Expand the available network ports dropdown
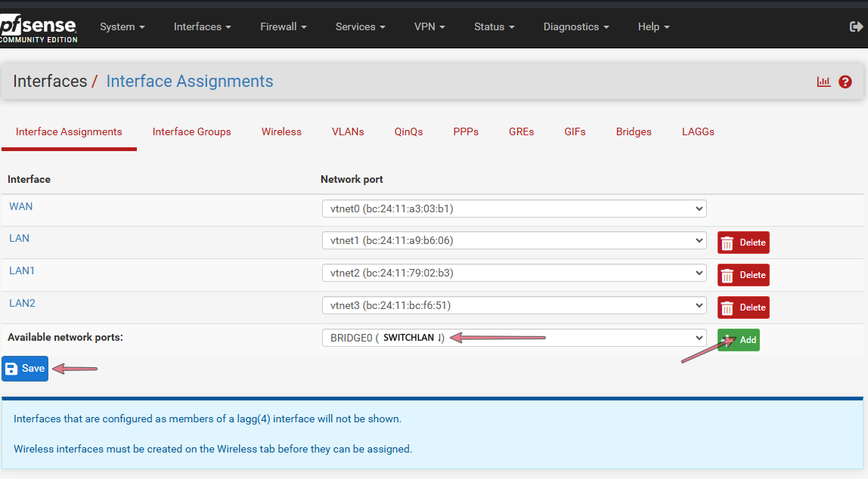 [x=513, y=338]
